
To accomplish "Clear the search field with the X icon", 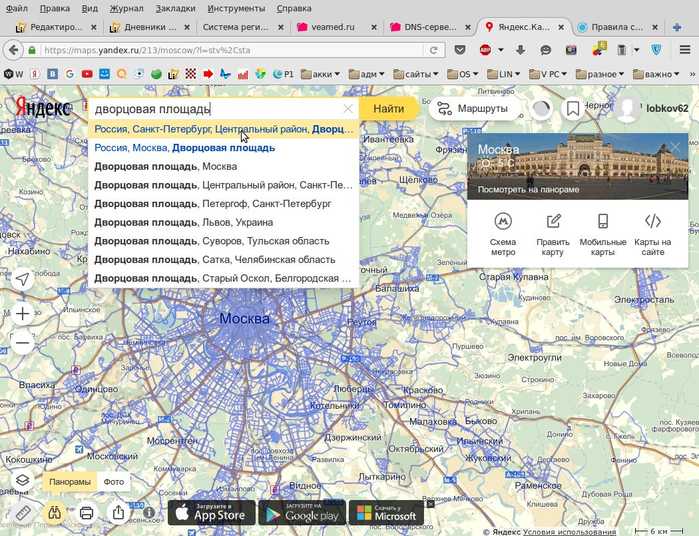I will 348,108.
